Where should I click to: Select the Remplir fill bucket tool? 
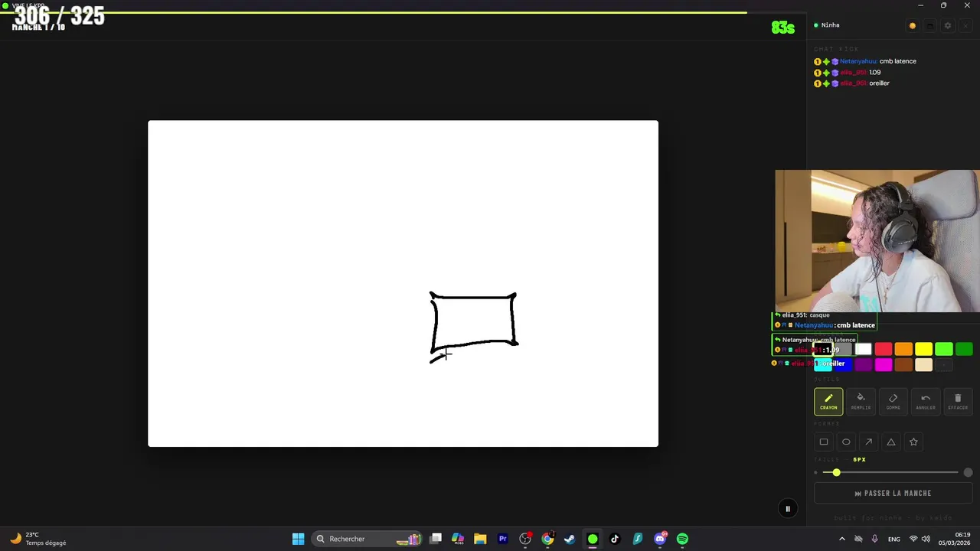click(861, 402)
